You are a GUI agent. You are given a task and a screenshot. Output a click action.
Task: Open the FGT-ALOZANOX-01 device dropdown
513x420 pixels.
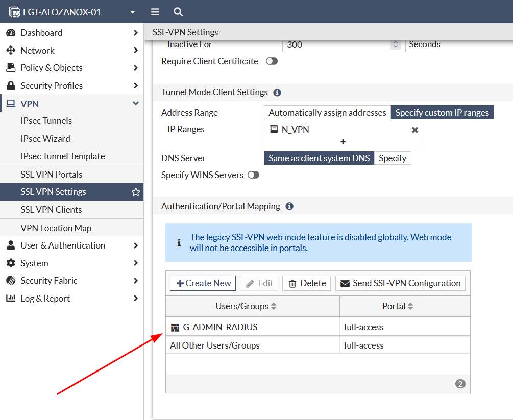(x=133, y=12)
